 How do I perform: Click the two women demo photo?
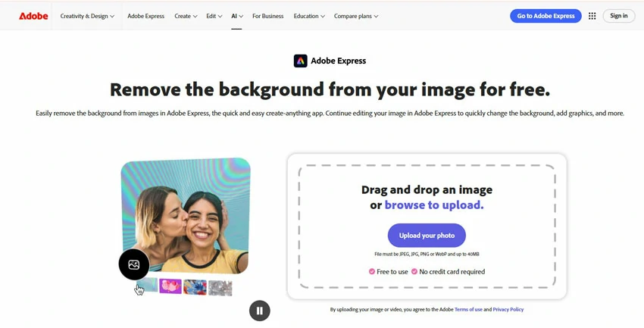click(x=186, y=216)
